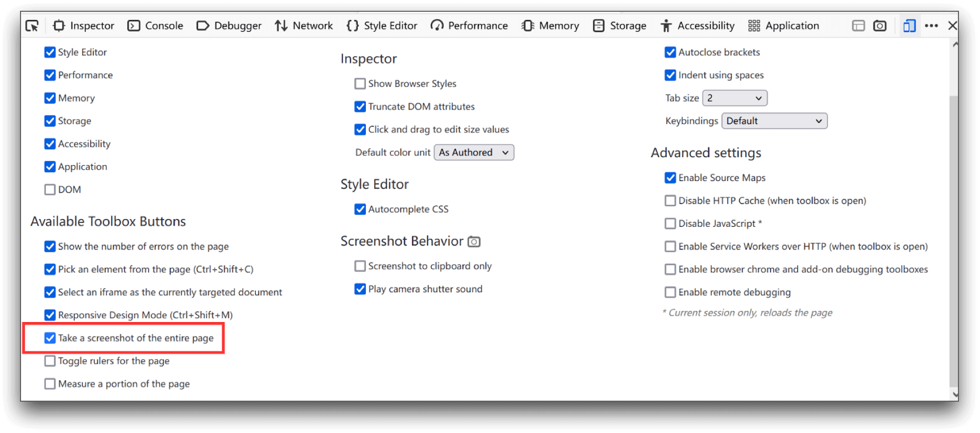Switch to the Storage tab
Image resolution: width=980 pixels, height=433 pixels.
click(619, 26)
